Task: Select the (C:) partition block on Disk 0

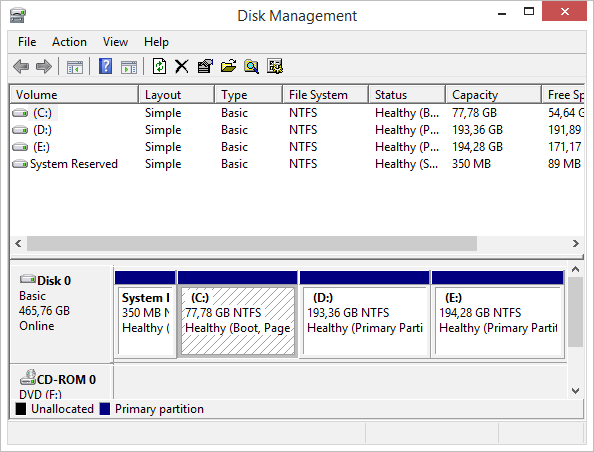Action: (238, 314)
